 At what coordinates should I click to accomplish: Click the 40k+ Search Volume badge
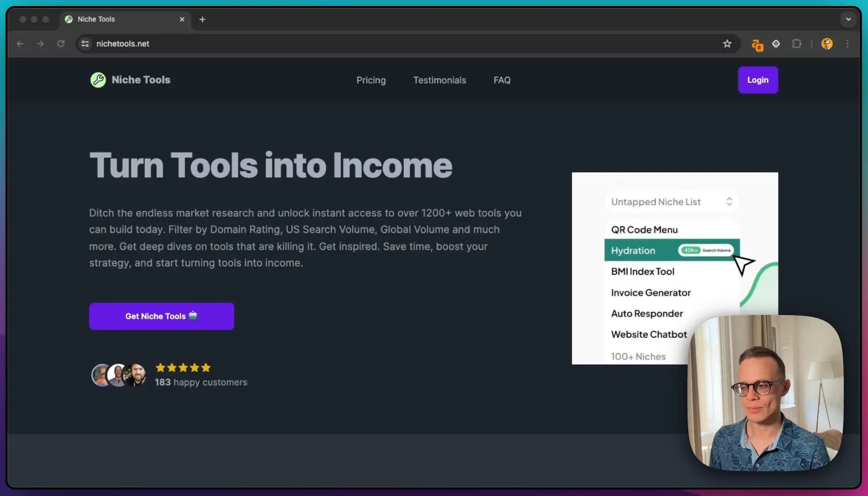706,250
